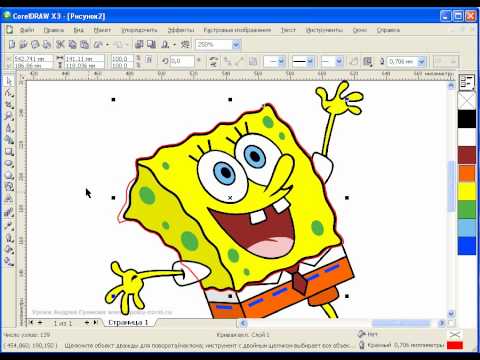The image size is (480, 360).
Task: Open the Outline tool flyout
Action: click(x=9, y=238)
